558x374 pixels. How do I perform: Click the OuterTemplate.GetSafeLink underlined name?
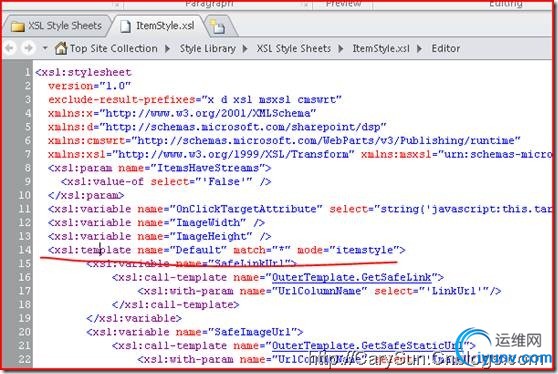pos(351,277)
